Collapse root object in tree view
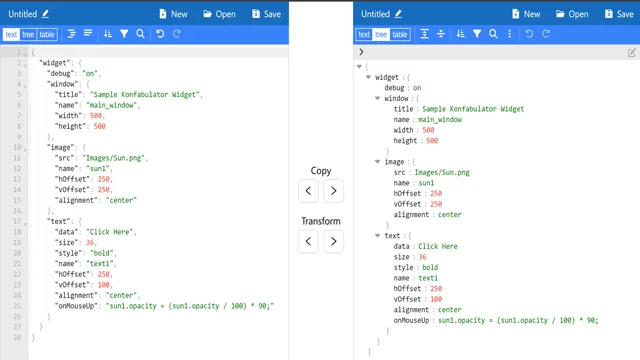Image resolution: width=640 pixels, height=360 pixels. pyautogui.click(x=359, y=66)
